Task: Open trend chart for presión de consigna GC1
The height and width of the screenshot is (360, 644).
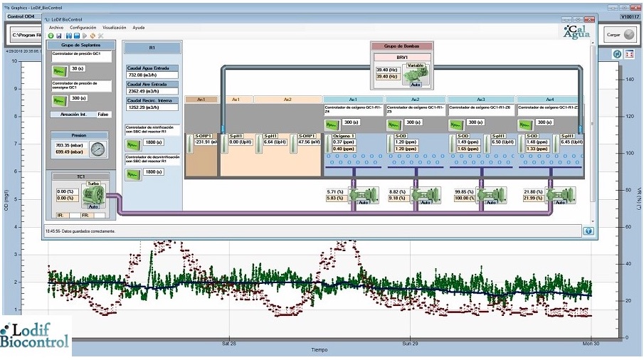Action: pos(60,100)
